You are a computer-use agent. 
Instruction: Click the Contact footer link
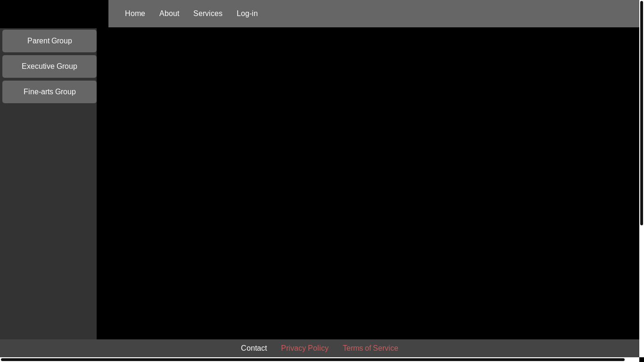click(x=254, y=348)
